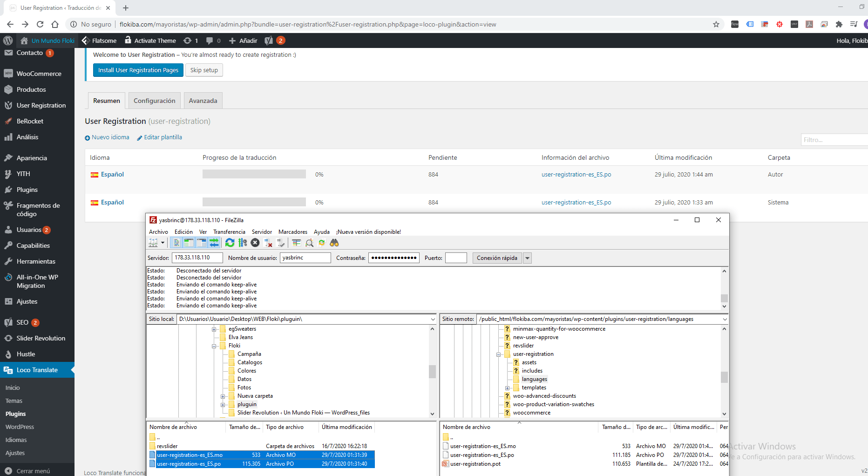
Task: Open a new browser tab
Action: pyautogui.click(x=126, y=8)
